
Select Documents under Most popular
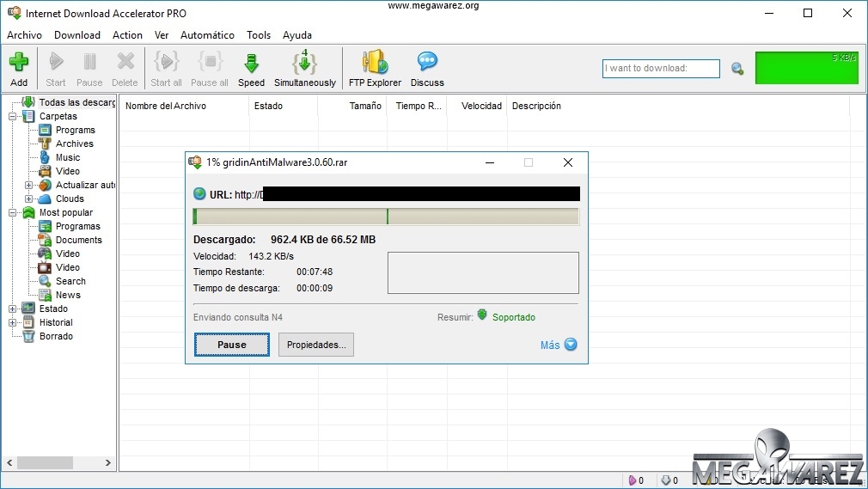[78, 241]
